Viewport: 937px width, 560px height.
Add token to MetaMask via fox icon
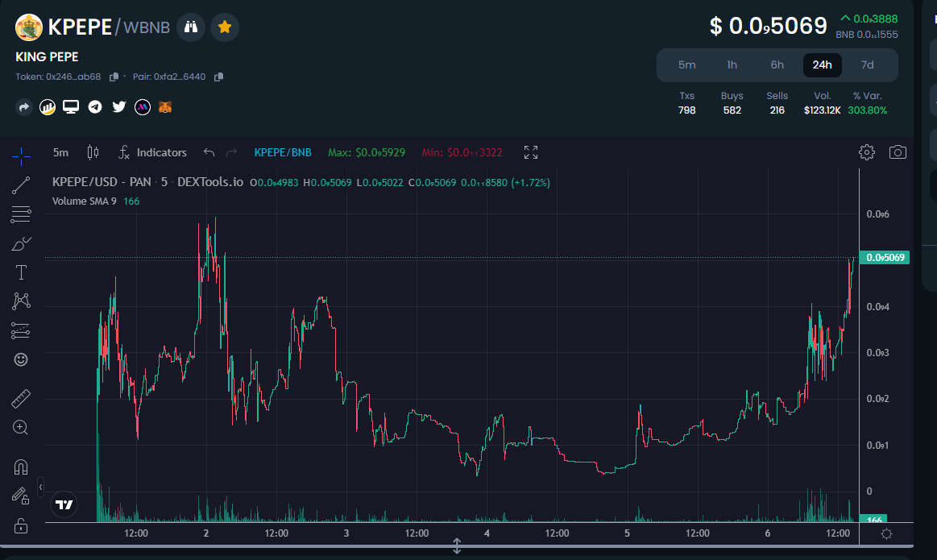[x=165, y=107]
